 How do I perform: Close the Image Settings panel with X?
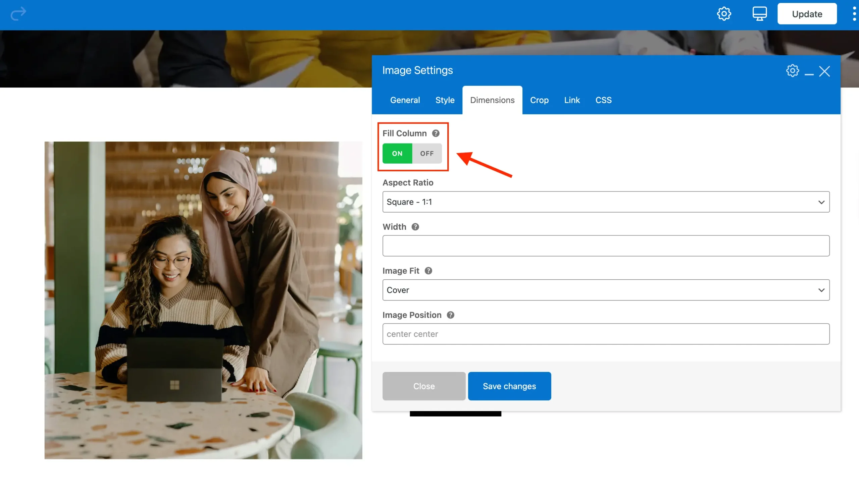tap(824, 71)
